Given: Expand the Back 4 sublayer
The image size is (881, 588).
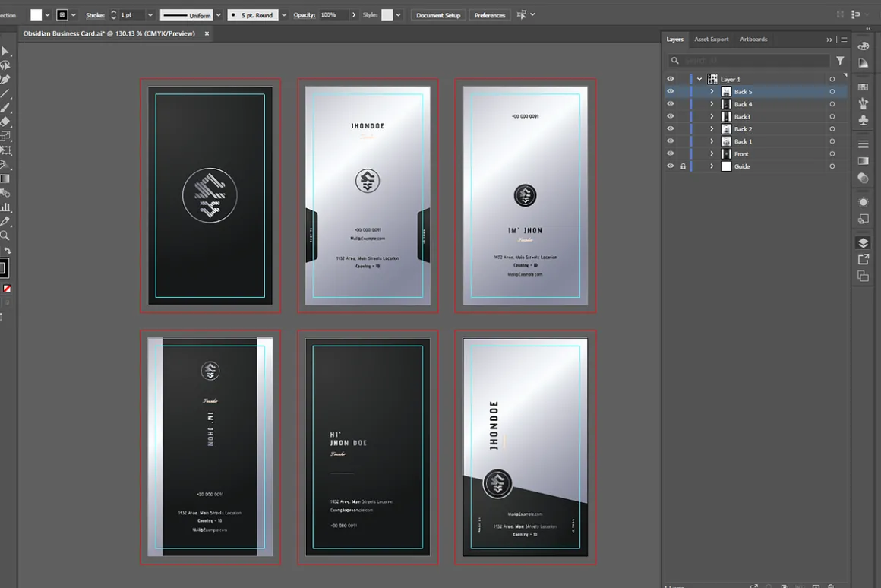Looking at the screenshot, I should pos(712,104).
